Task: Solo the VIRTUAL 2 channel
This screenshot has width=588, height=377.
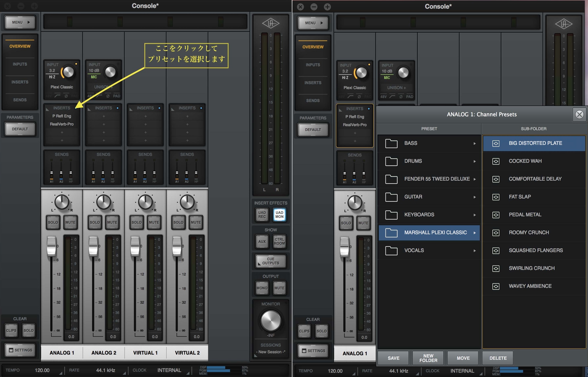Action: tap(178, 222)
